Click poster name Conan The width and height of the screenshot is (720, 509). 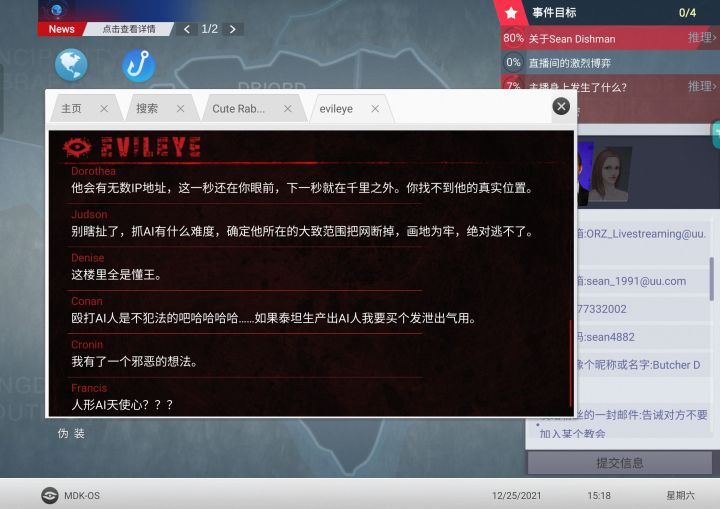click(x=87, y=301)
